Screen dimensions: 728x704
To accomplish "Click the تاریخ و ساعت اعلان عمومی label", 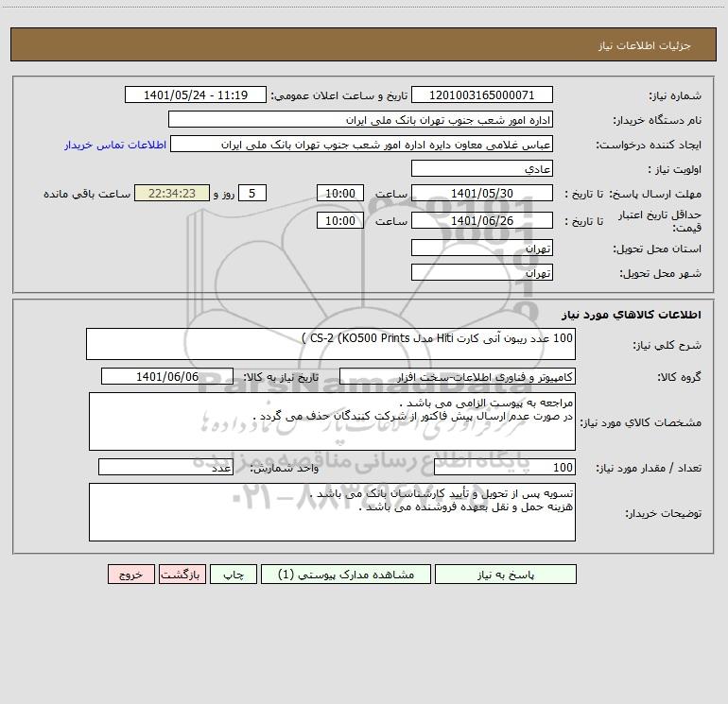I will coord(339,95).
